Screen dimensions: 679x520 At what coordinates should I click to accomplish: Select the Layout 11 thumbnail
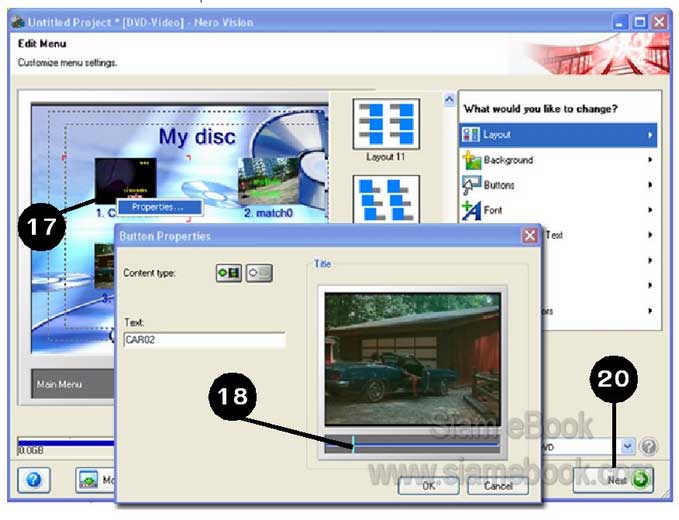[386, 124]
